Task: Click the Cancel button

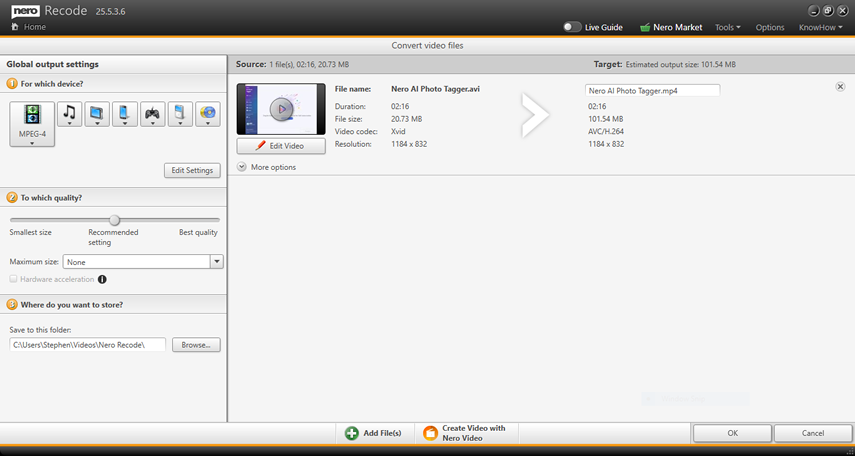Action: (x=812, y=433)
